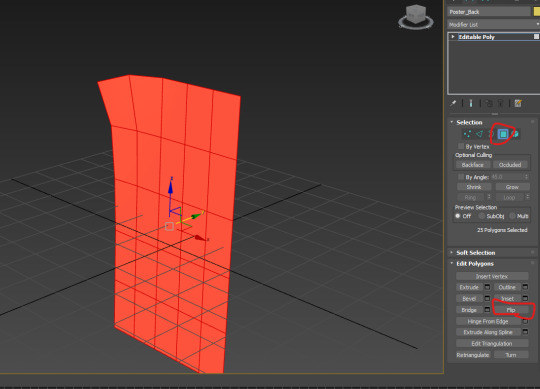Click the Loop button
Viewport: 540px width, 389px height.
[509, 197]
